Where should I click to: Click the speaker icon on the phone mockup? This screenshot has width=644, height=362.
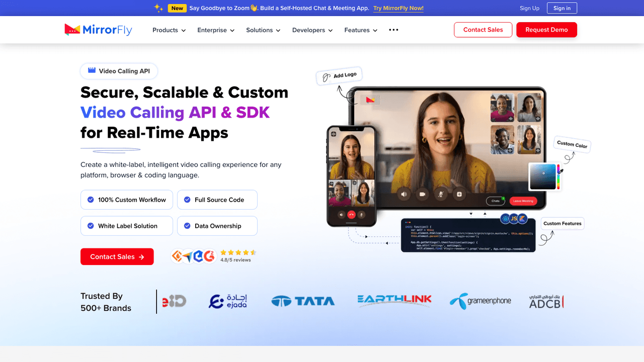pyautogui.click(x=342, y=214)
